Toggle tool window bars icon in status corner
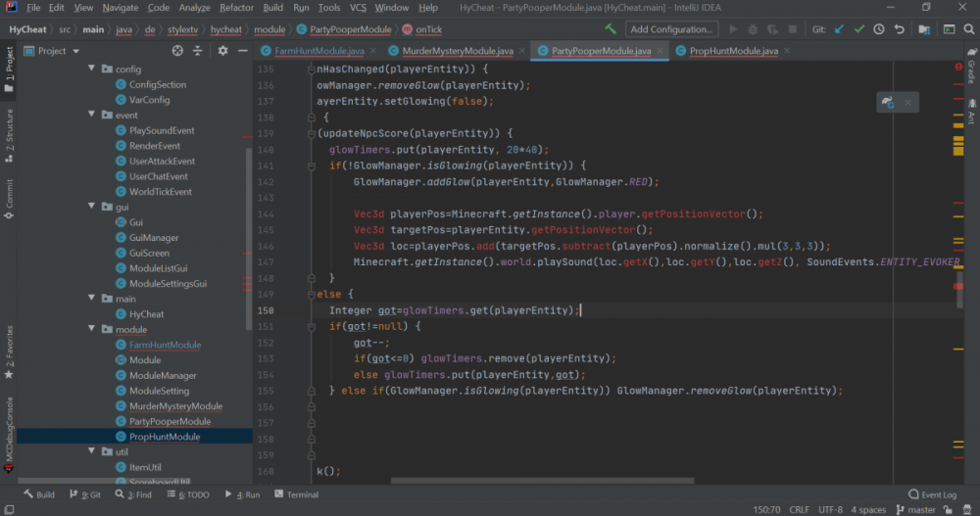Image resolution: width=980 pixels, height=516 pixels. 9,510
